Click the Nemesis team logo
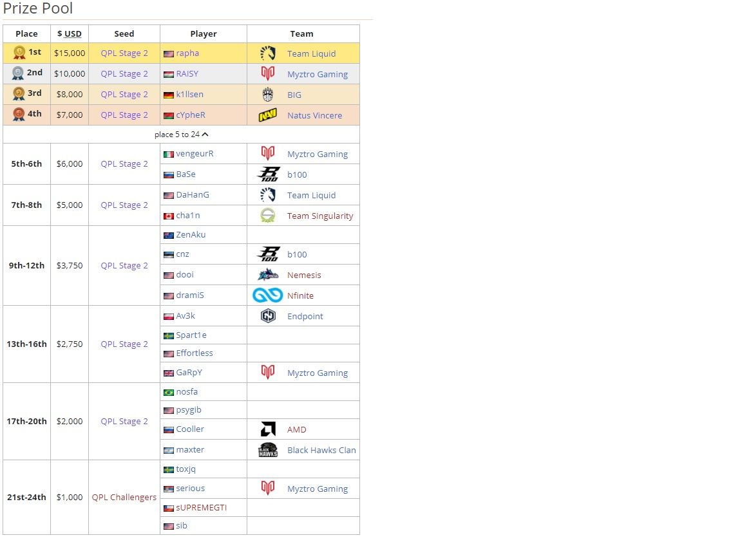The width and height of the screenshot is (742, 560). 267,274
